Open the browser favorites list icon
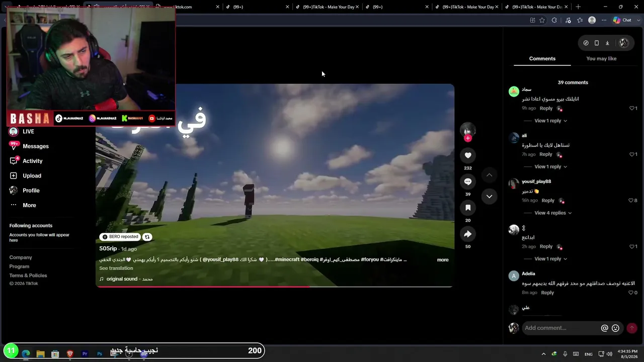This screenshot has height=362, width=644. (x=580, y=20)
